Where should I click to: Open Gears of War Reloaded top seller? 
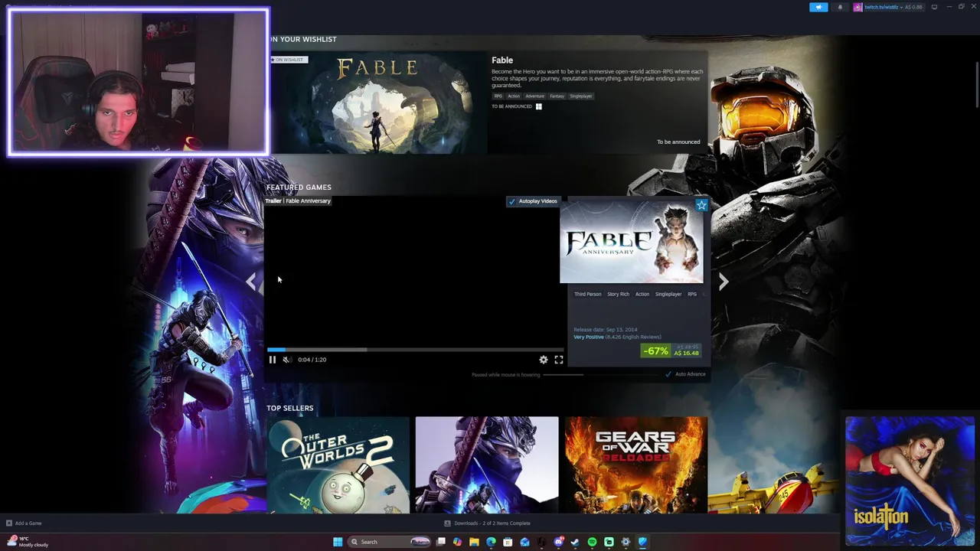click(636, 465)
